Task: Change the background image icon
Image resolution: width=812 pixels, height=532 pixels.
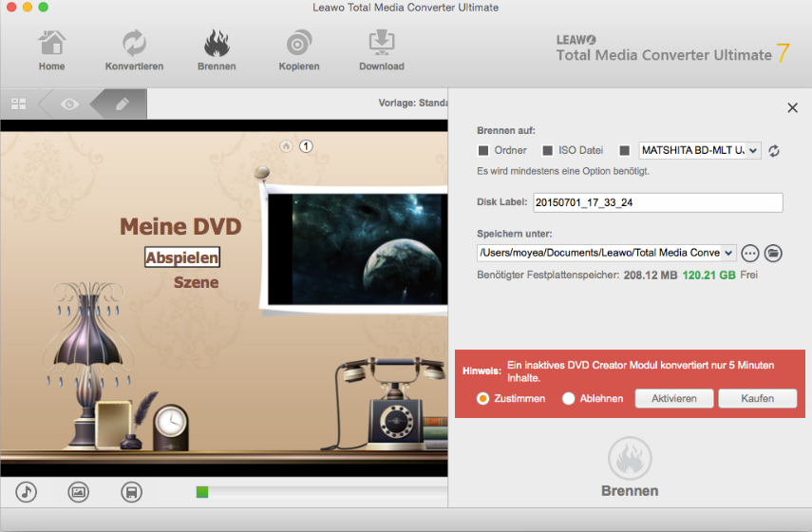Action: click(79, 491)
